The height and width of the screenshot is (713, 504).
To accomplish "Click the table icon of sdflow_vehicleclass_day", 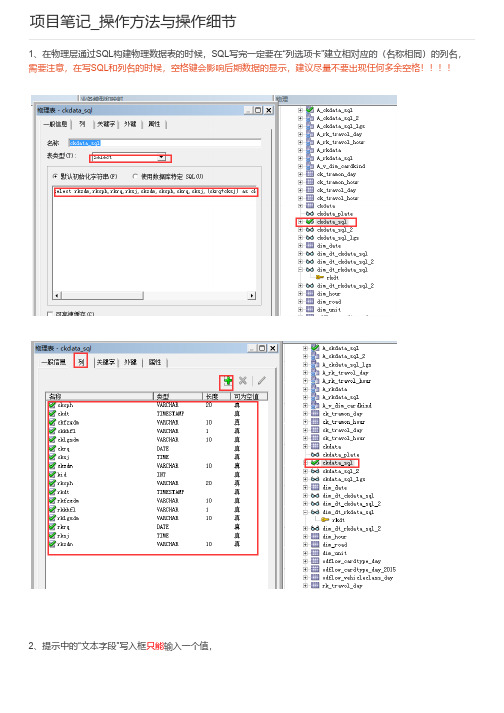I will [315, 577].
